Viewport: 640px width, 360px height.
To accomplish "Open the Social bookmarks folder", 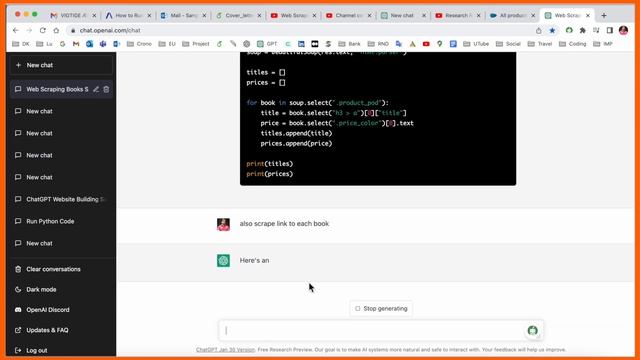I will (x=508, y=44).
